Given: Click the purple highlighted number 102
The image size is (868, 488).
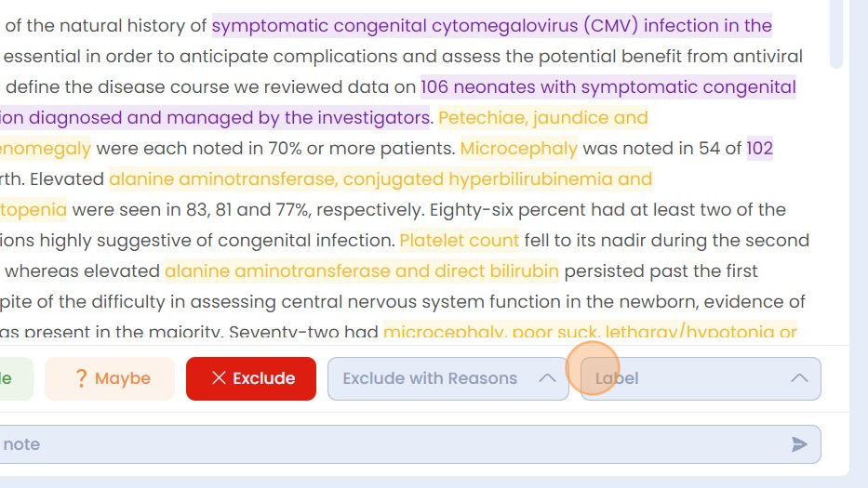Looking at the screenshot, I should click(x=759, y=149).
